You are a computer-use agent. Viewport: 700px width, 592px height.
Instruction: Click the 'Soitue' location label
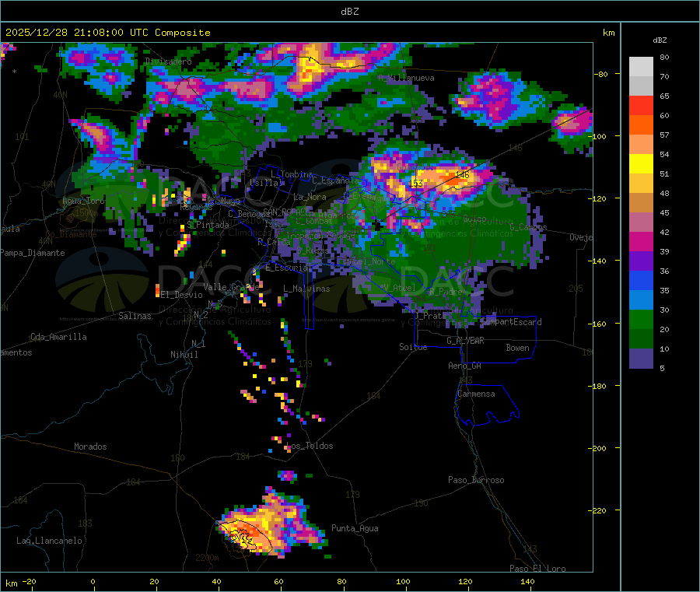[413, 347]
